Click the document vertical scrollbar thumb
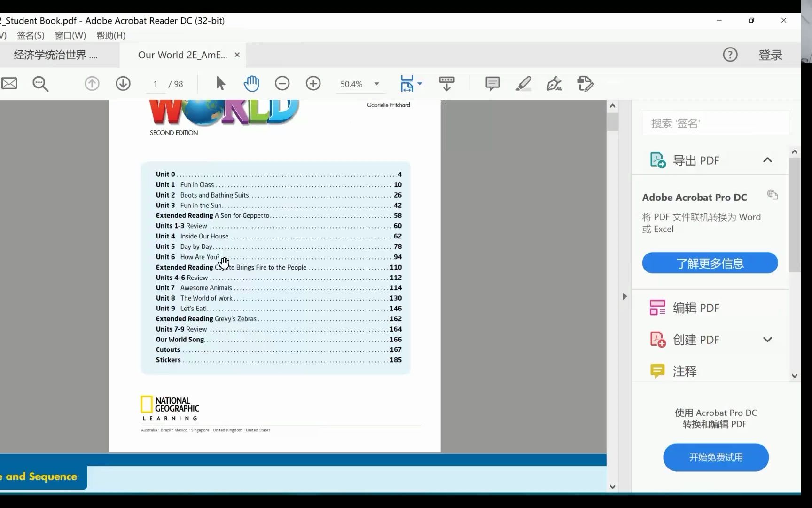 tap(612, 122)
